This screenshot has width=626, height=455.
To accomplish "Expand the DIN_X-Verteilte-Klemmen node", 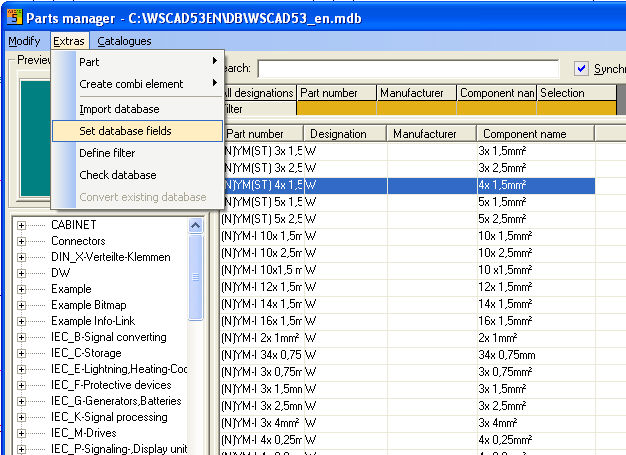I will coord(22,257).
